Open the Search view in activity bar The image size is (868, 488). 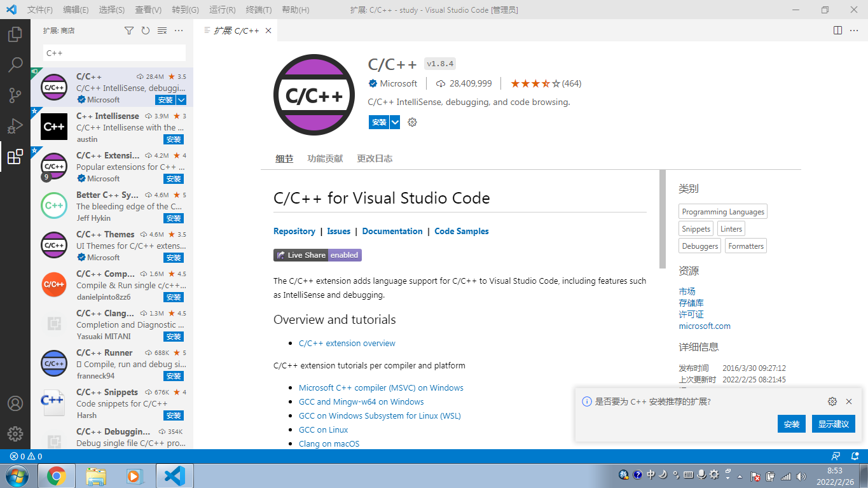tap(15, 64)
